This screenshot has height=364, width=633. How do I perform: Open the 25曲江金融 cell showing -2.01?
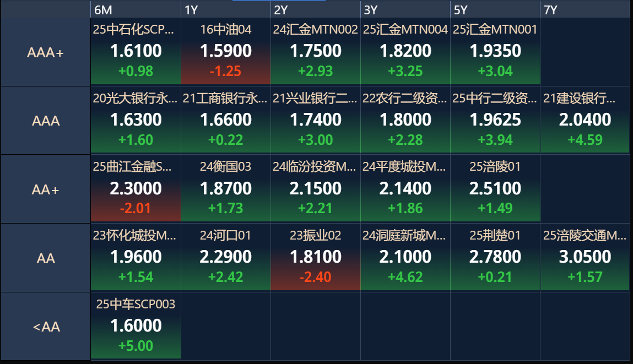pyautogui.click(x=136, y=188)
